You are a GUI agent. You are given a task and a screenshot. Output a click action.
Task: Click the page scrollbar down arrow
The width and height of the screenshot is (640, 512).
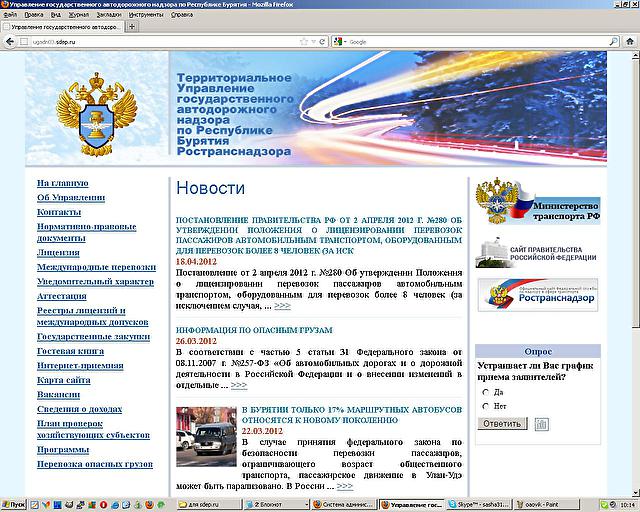tap(636, 492)
